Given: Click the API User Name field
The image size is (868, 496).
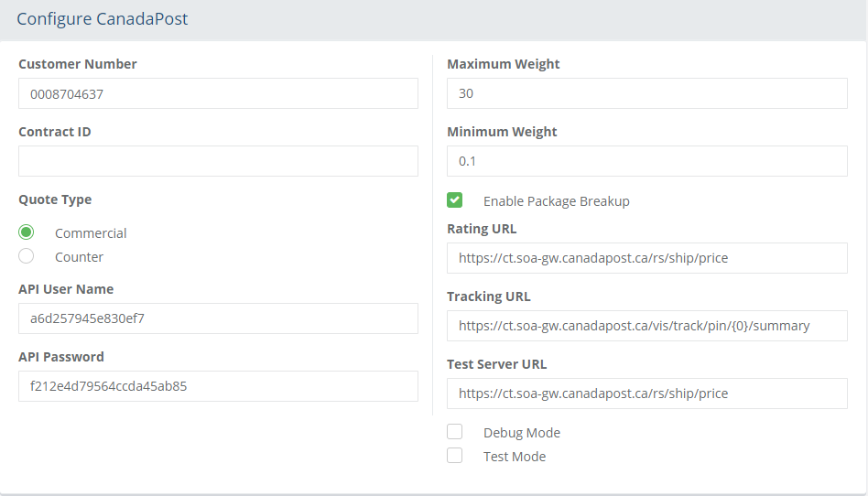Looking at the screenshot, I should (x=218, y=318).
